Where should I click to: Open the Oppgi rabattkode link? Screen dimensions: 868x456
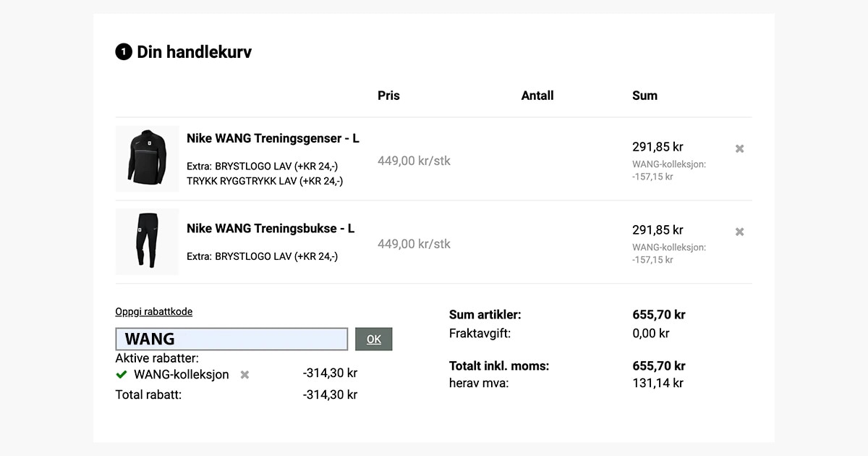pyautogui.click(x=154, y=312)
